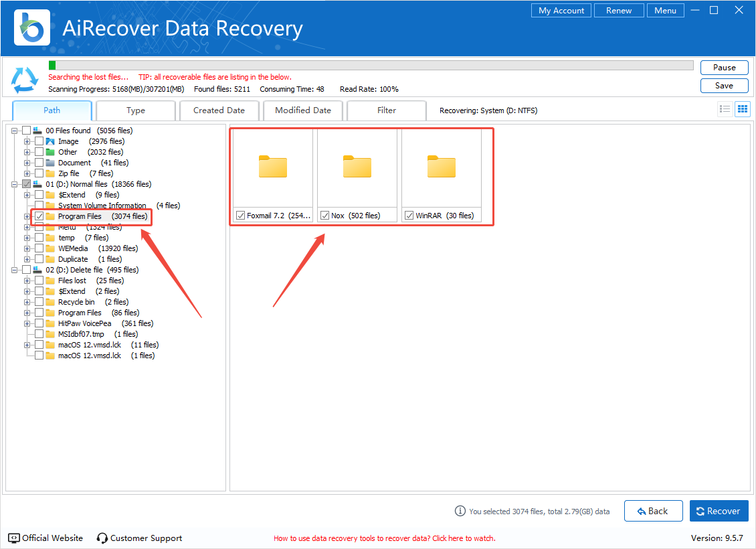Open the WinRAR folder icon
This screenshot has height=549, width=756.
coord(442,167)
